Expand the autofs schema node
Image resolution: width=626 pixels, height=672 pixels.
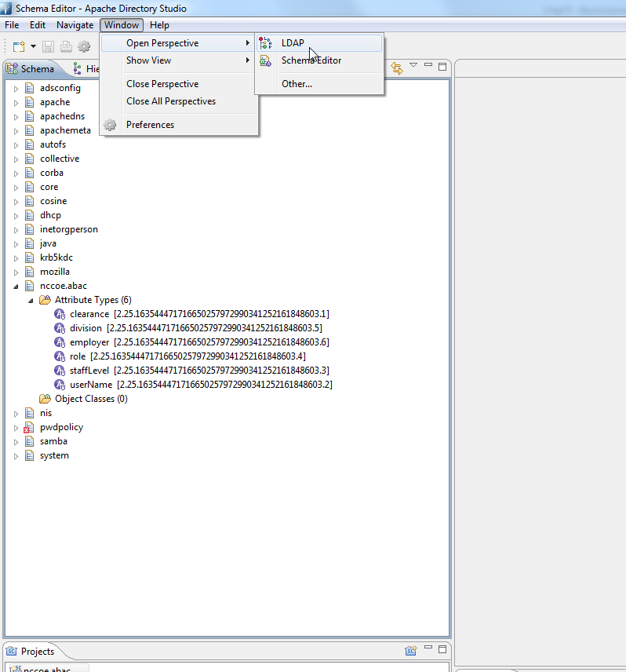[16, 145]
